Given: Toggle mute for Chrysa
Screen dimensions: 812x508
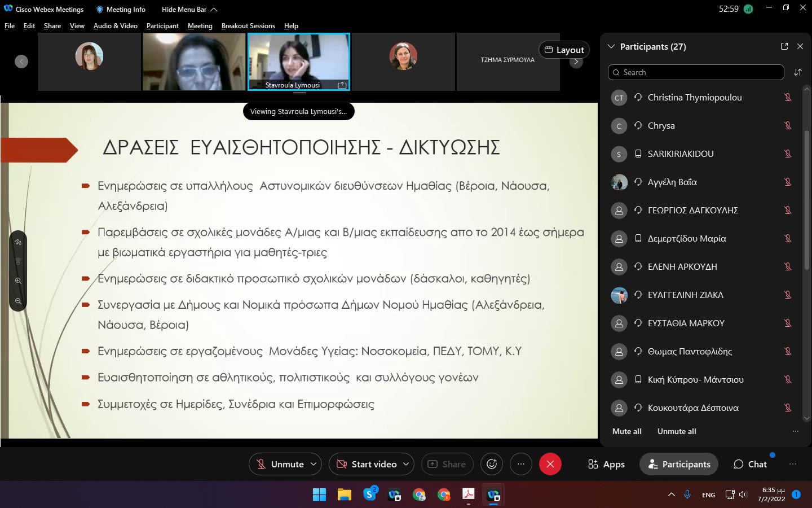Looking at the screenshot, I should coord(788,126).
